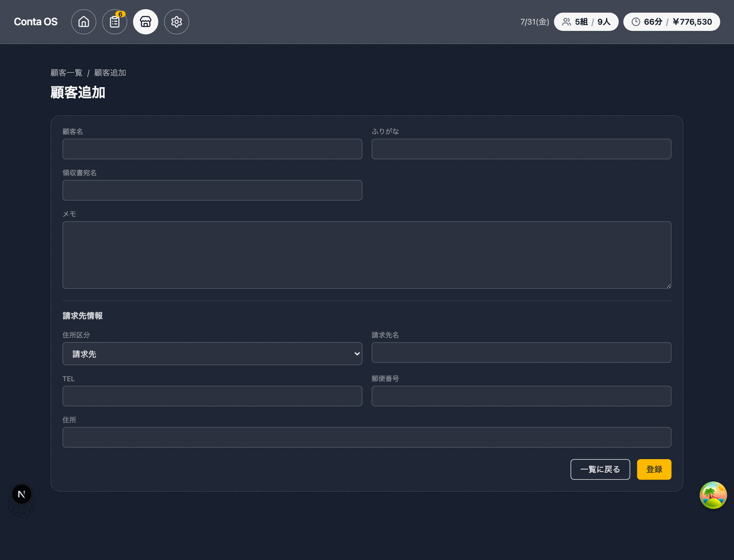The width and height of the screenshot is (734, 560).
Task: Click the 5組 / 9人 guests pill
Action: click(586, 22)
